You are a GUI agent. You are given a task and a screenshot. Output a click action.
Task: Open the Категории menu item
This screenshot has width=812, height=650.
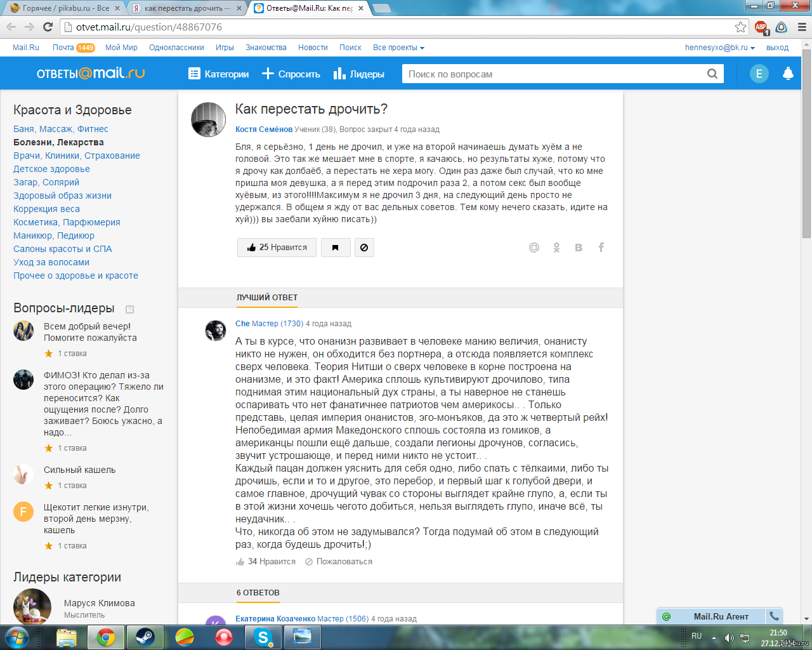pyautogui.click(x=219, y=74)
